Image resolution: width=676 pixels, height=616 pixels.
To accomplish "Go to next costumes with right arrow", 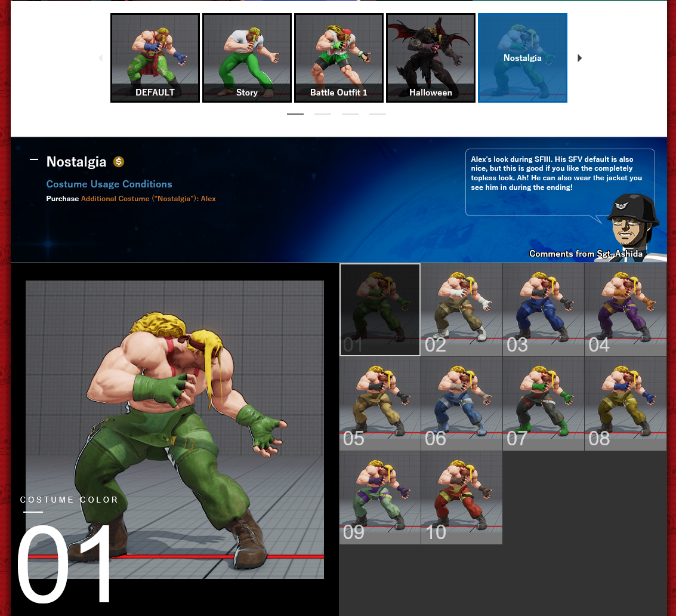I will pyautogui.click(x=579, y=58).
